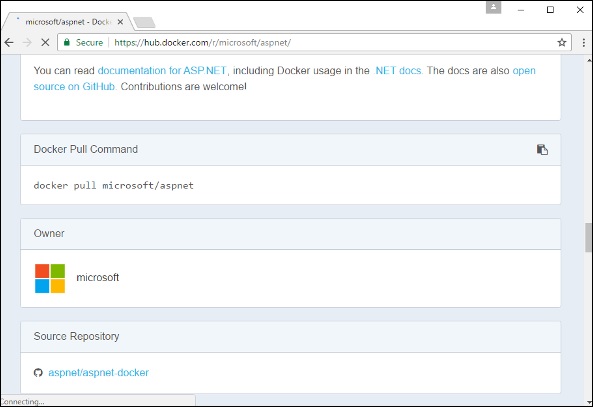Click the microsoft owner name

click(x=98, y=278)
